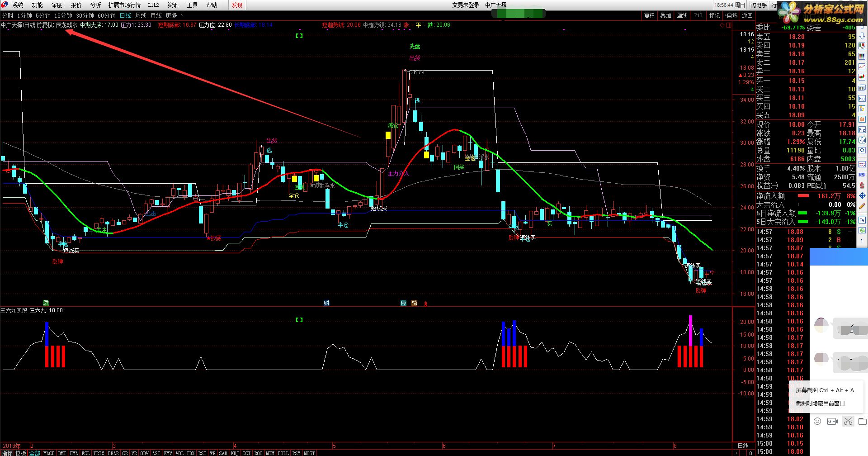Open the color grid list sidebar icon
This screenshot has width=868, height=456.
(862, 56)
